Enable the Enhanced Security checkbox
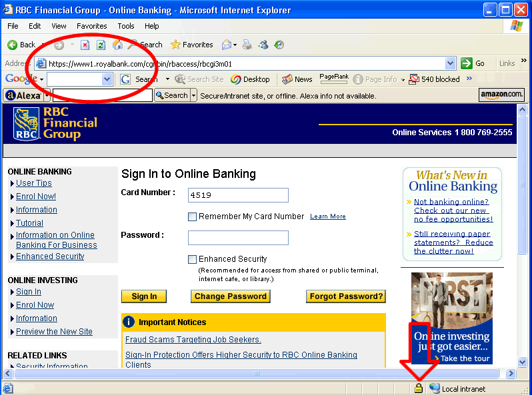The width and height of the screenshot is (532, 395). pos(193,259)
